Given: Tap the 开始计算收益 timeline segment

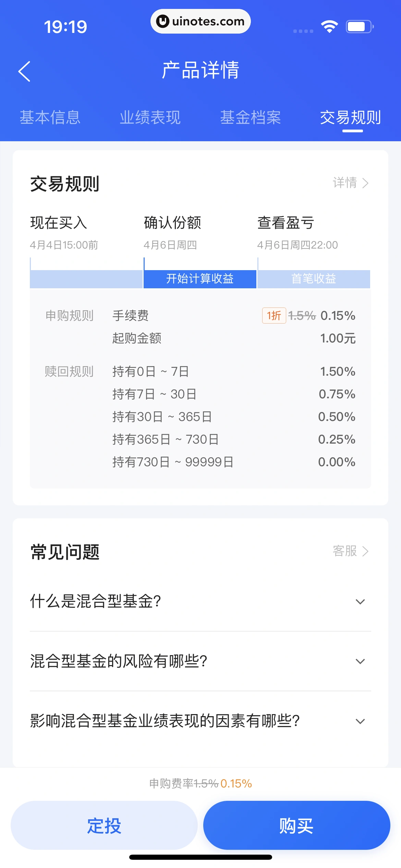Looking at the screenshot, I should pyautogui.click(x=200, y=279).
